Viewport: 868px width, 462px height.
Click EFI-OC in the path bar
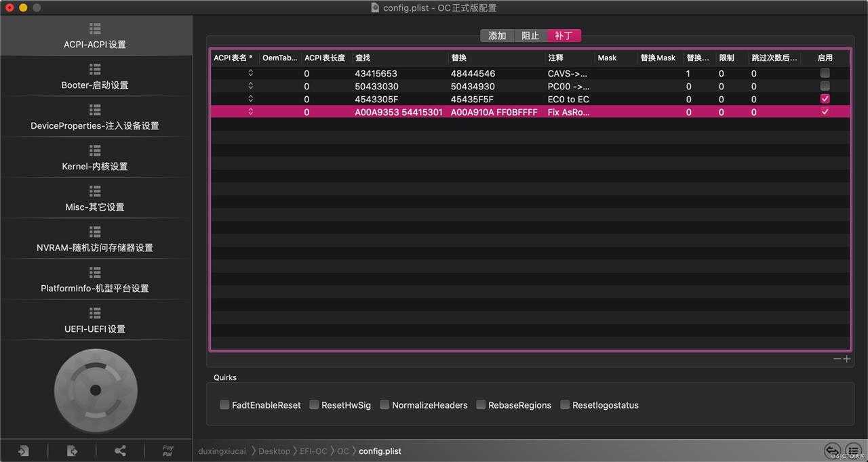(313, 451)
